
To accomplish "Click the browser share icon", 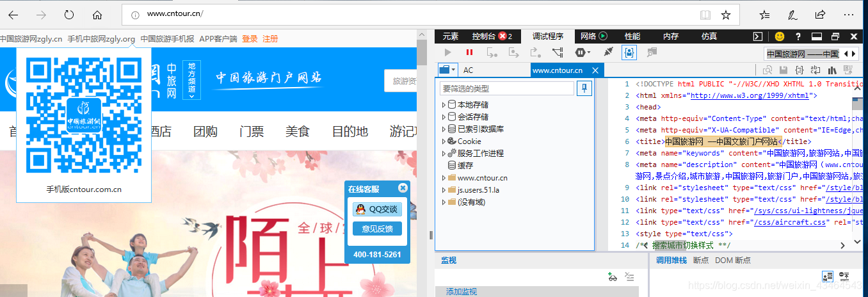I will pyautogui.click(x=820, y=15).
